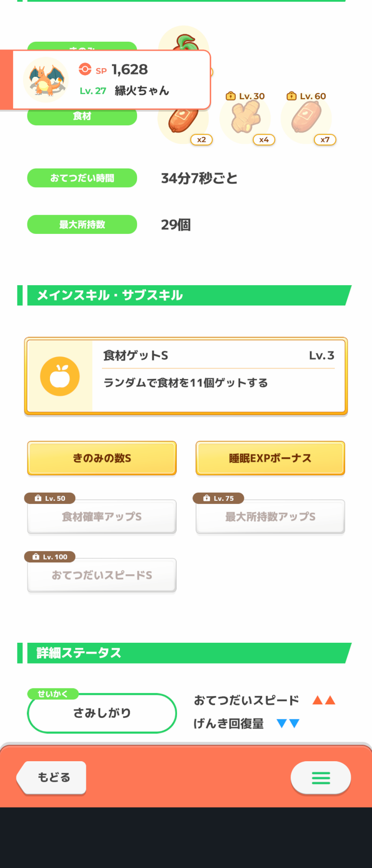Tap locked 食材確率アップS sub skill
The height and width of the screenshot is (868, 372).
tap(102, 516)
